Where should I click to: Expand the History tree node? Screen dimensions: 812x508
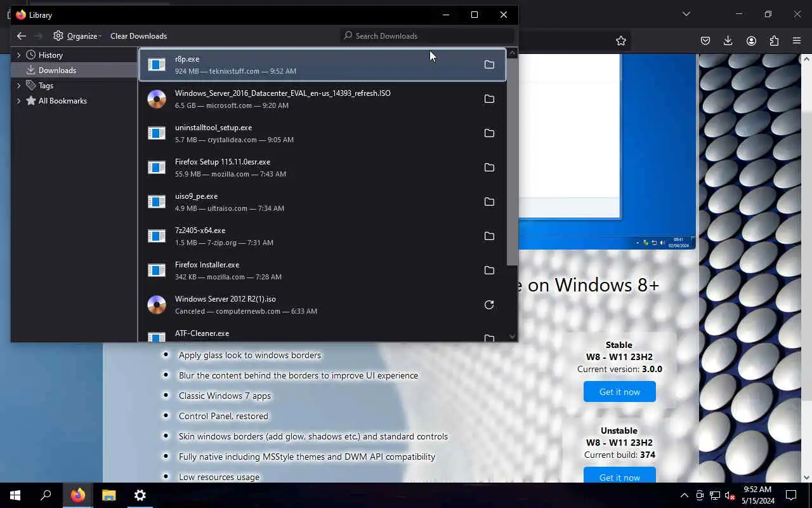click(x=18, y=55)
